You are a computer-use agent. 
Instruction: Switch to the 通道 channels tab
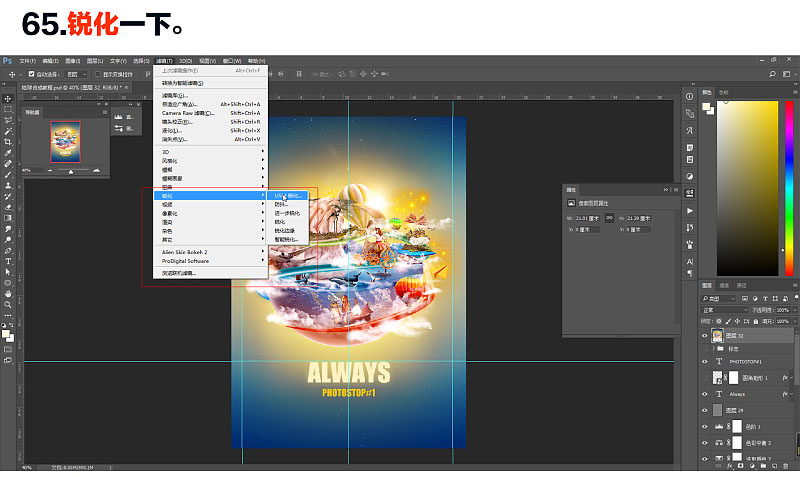(x=724, y=285)
